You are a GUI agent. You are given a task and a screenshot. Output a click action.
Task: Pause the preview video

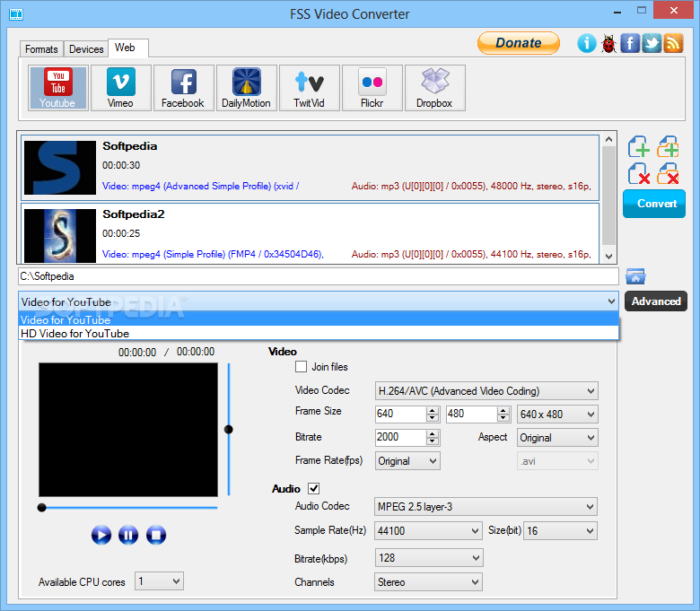pyautogui.click(x=128, y=535)
